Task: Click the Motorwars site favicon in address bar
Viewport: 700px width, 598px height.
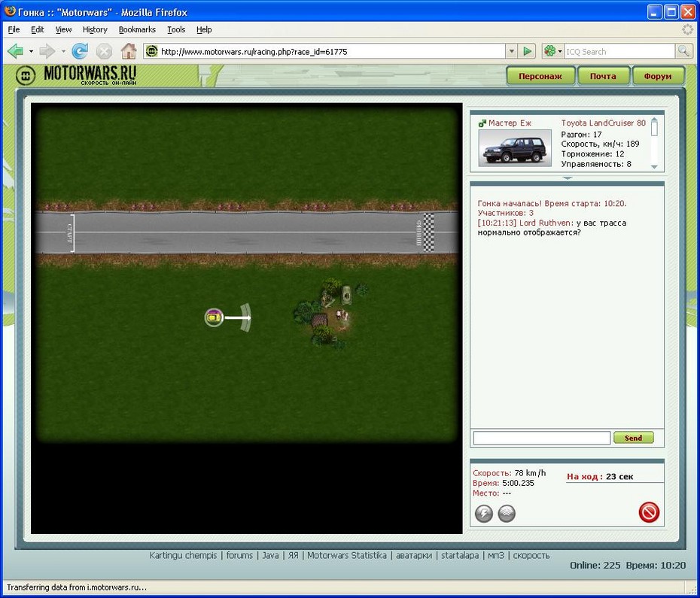Action: pos(152,51)
